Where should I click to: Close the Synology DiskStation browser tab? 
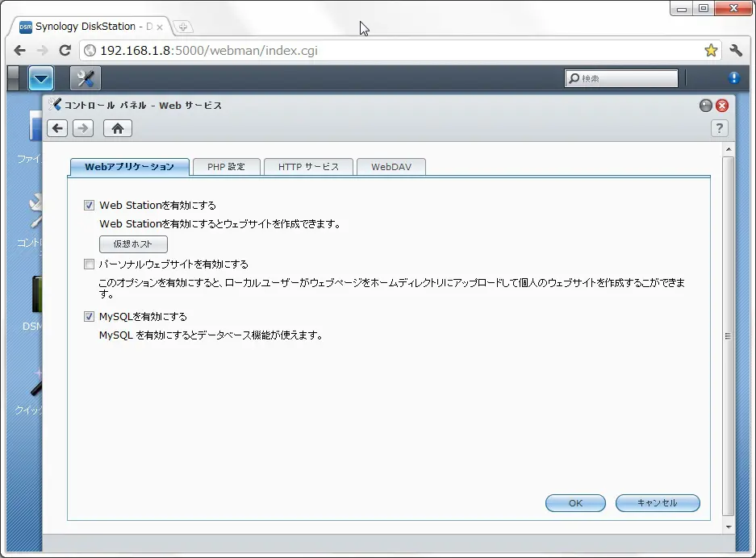(160, 27)
